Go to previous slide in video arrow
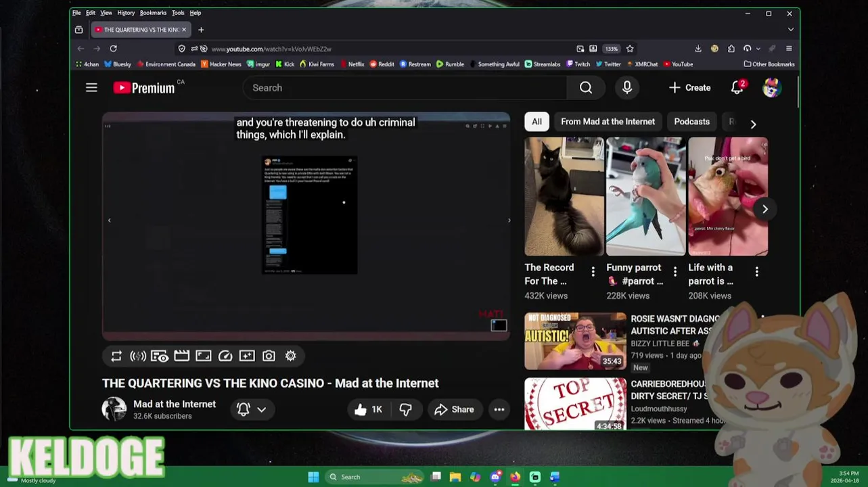 pyautogui.click(x=110, y=220)
